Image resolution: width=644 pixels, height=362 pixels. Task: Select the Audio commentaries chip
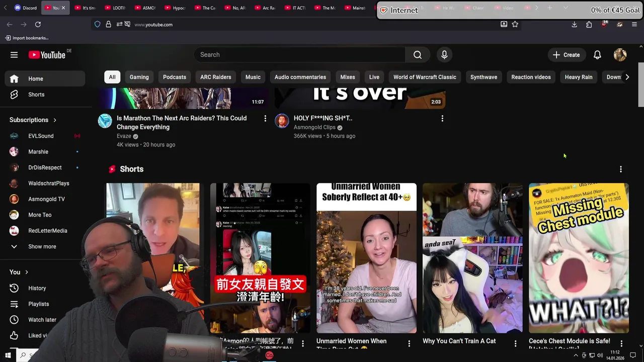tap(300, 77)
